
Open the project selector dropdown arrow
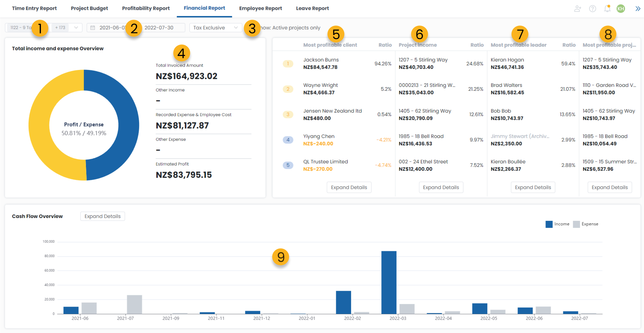(x=76, y=28)
